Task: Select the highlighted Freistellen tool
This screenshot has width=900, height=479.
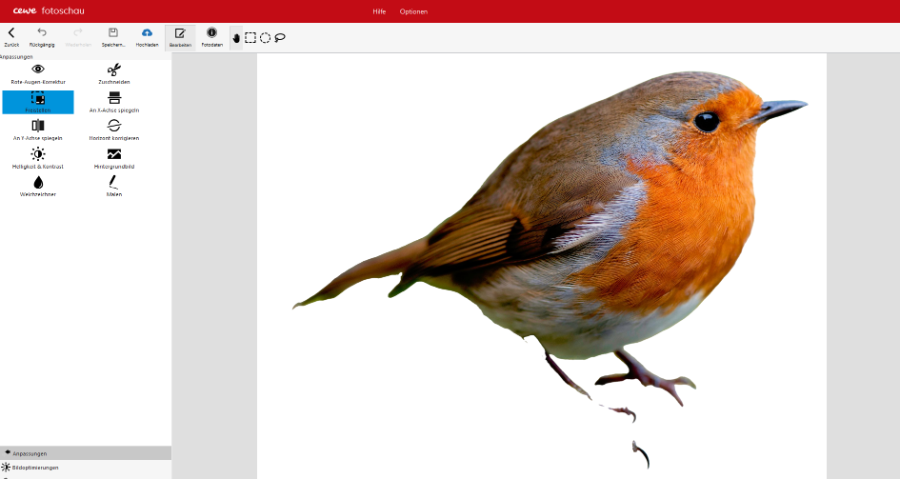Action: pyautogui.click(x=38, y=101)
